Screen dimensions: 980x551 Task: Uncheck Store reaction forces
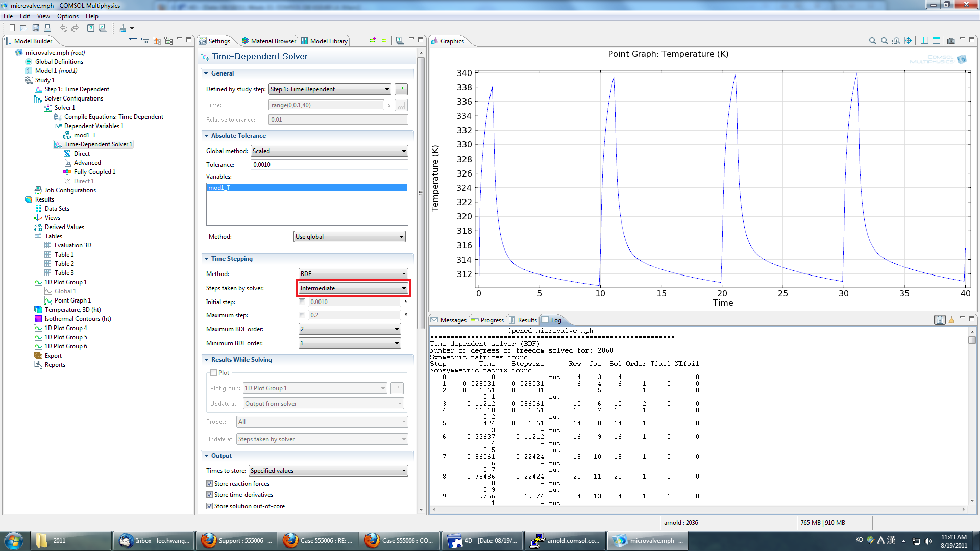209,484
